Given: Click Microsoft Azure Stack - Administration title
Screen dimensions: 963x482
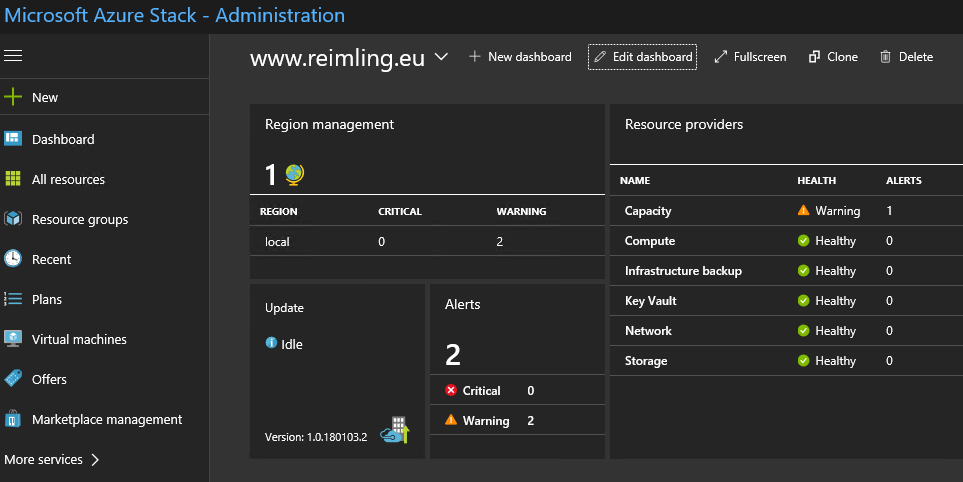Looking at the screenshot, I should 174,15.
